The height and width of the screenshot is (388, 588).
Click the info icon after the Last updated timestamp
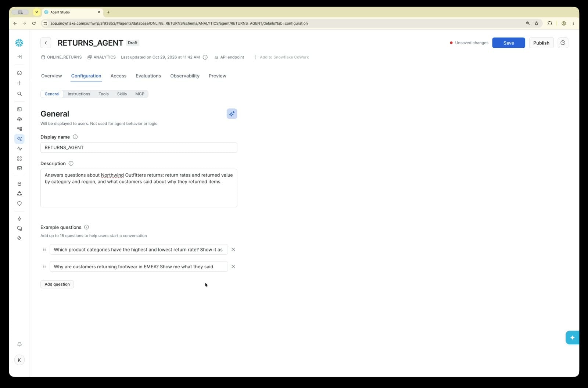(205, 57)
